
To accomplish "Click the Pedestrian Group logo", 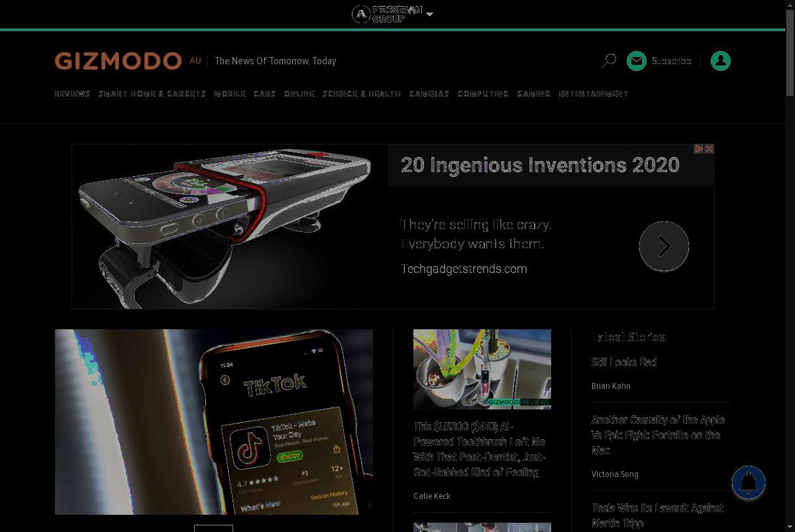I will click(387, 14).
